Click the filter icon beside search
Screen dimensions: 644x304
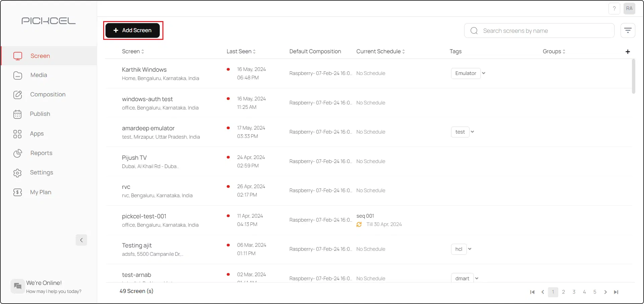pos(628,31)
